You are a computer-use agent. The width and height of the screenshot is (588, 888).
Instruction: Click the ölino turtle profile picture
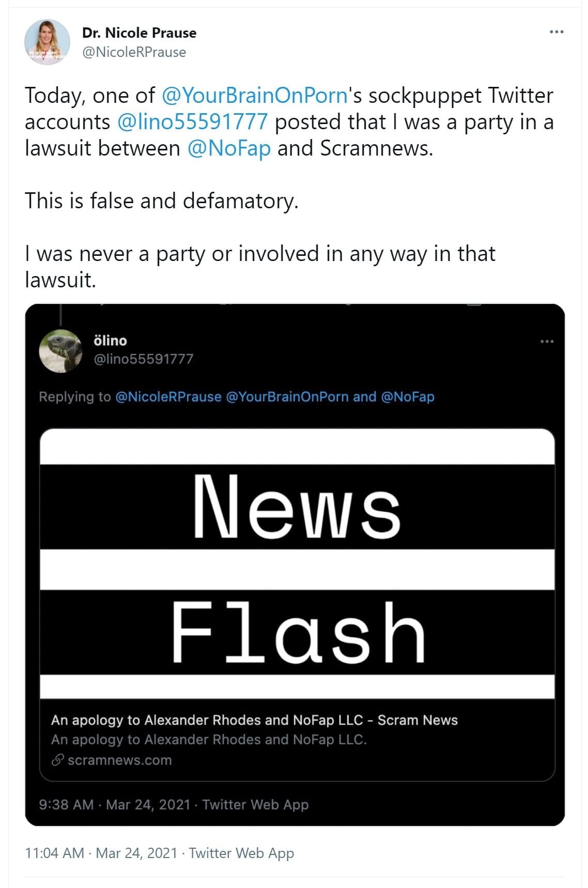point(60,350)
